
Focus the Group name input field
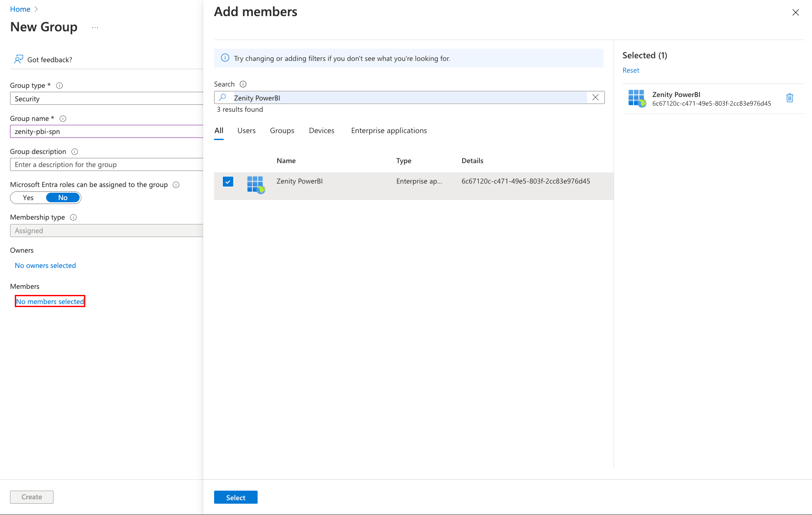(x=107, y=131)
